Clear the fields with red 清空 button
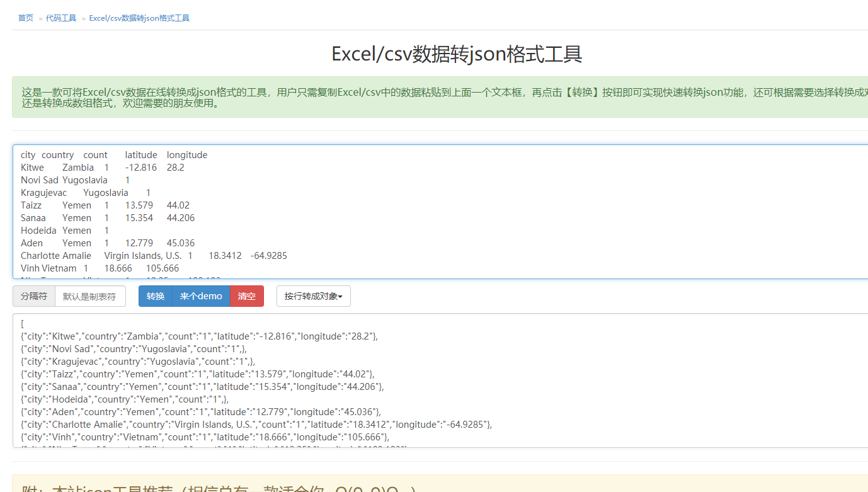Screen dimensions: 868x492 [x=247, y=296]
